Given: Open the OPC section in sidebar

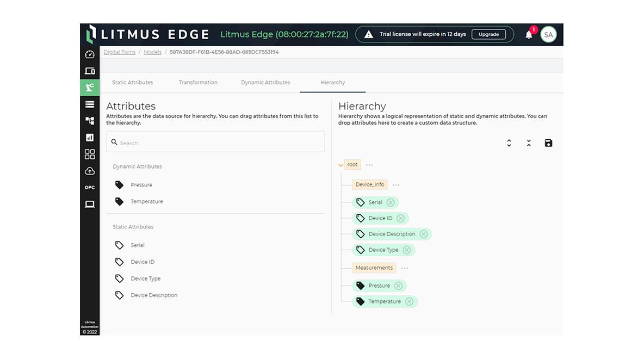Looking at the screenshot, I should coord(90,188).
